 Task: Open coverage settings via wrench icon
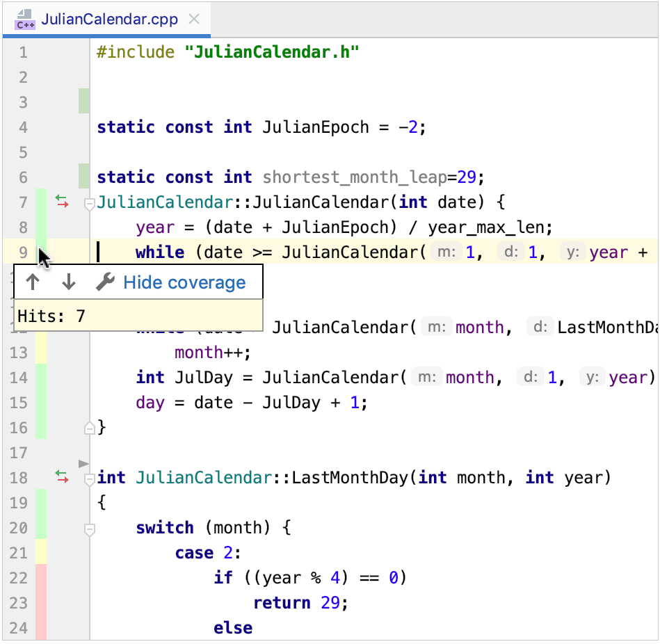point(105,282)
